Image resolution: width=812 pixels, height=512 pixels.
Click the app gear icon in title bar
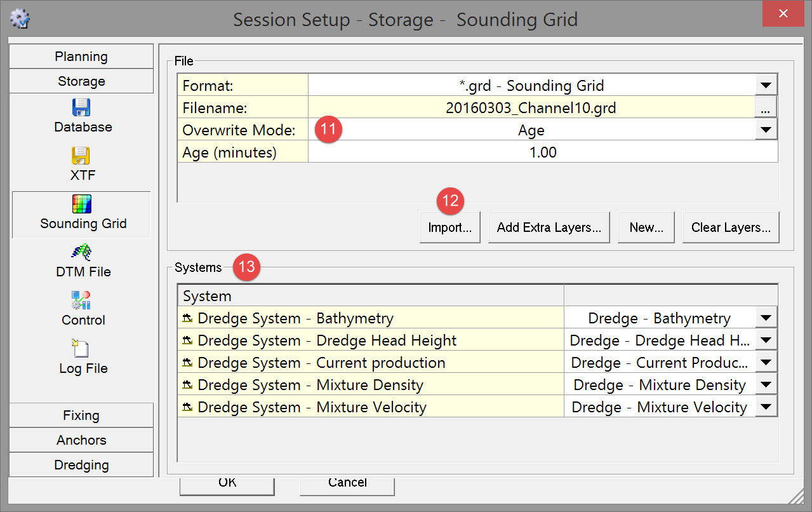[x=20, y=18]
